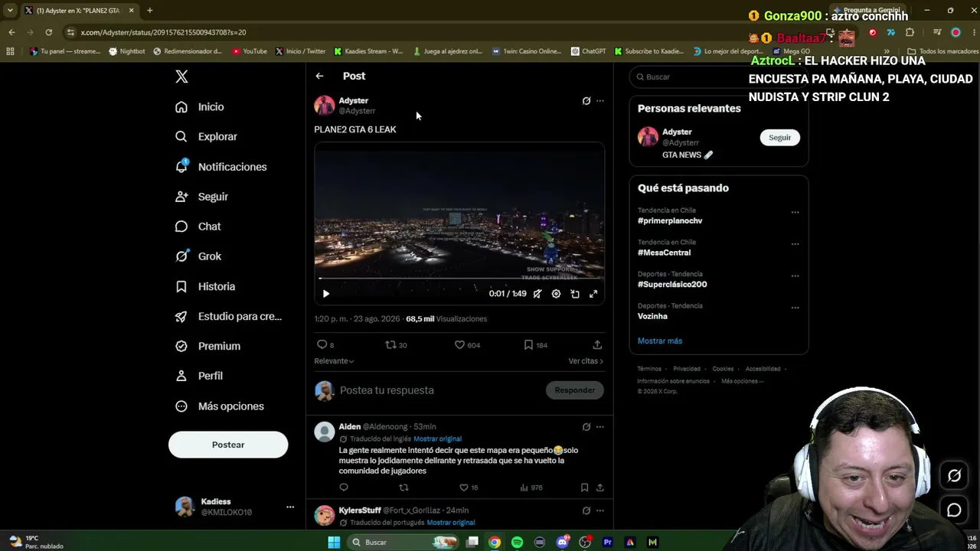Image resolution: width=980 pixels, height=551 pixels.
Task: Click the Postear button
Action: pyautogui.click(x=228, y=445)
